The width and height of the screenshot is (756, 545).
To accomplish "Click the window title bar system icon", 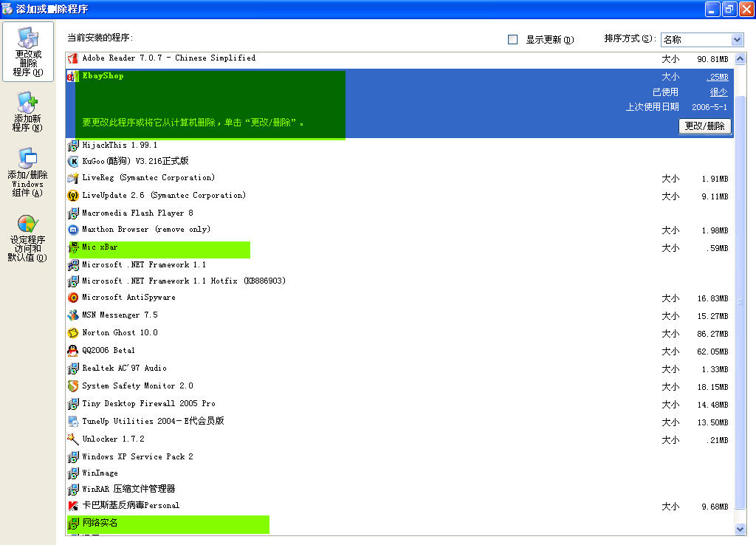I will [7, 9].
